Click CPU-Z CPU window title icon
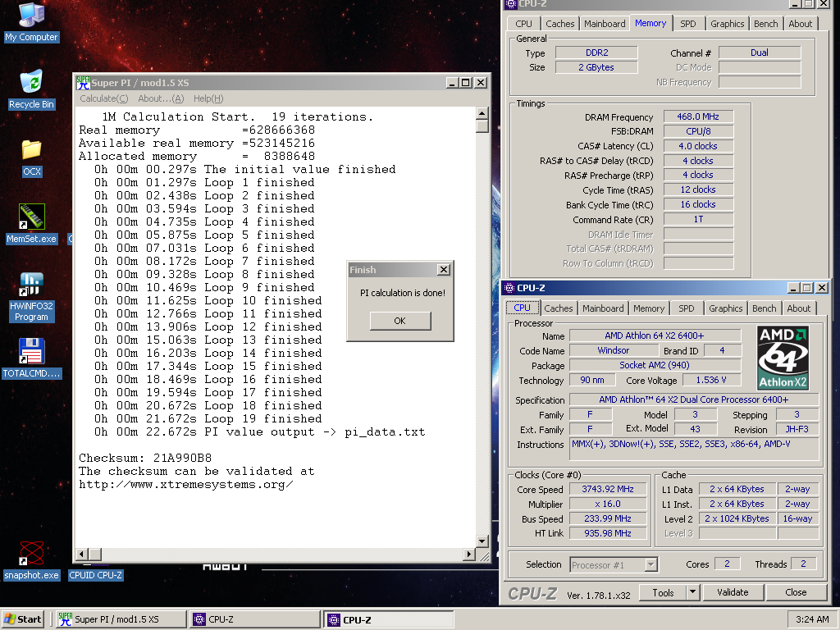Screen dimensions: 840x630 (509, 288)
